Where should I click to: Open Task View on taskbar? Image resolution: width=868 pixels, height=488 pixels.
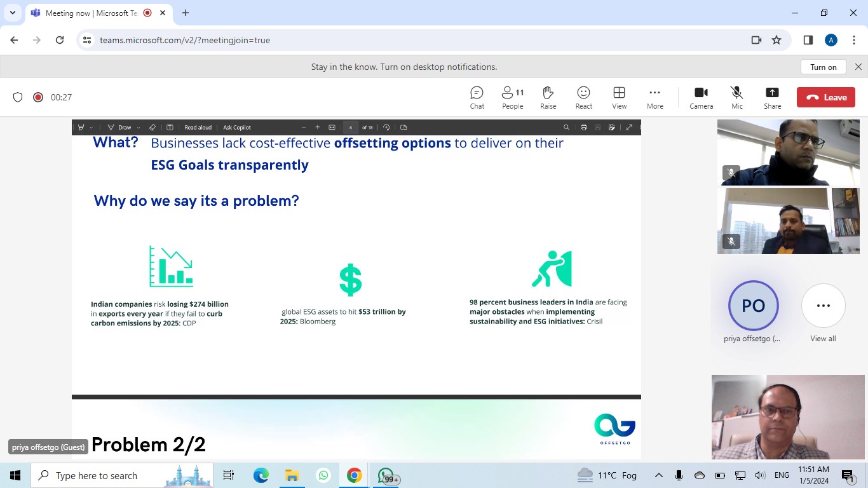coord(229,475)
